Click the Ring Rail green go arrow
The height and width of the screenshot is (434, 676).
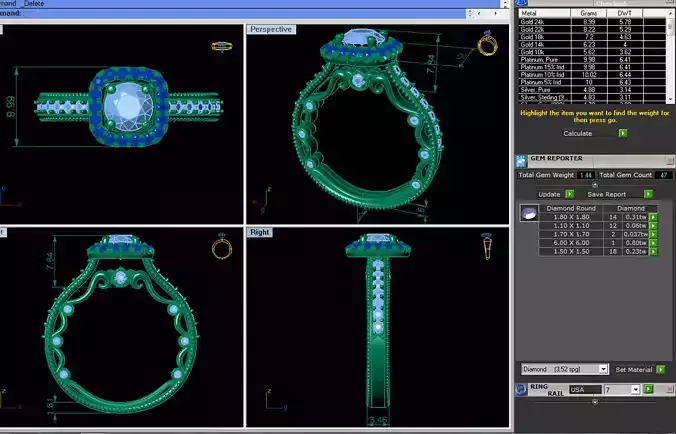[x=648, y=389]
